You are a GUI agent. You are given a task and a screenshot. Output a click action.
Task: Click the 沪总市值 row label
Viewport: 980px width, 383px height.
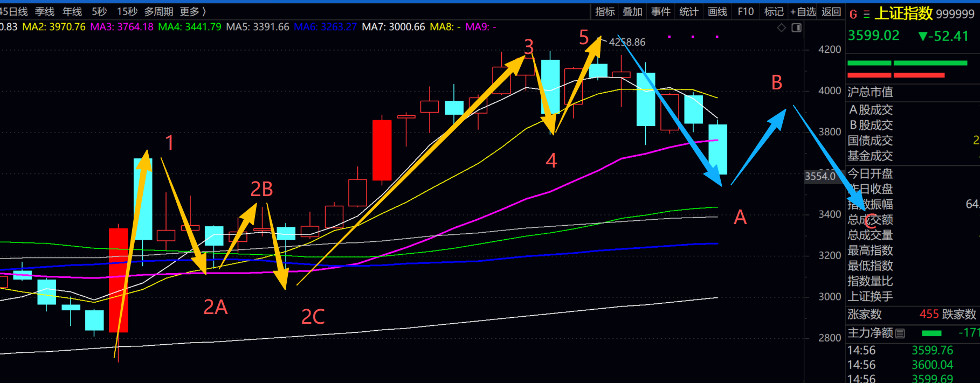tap(870, 92)
